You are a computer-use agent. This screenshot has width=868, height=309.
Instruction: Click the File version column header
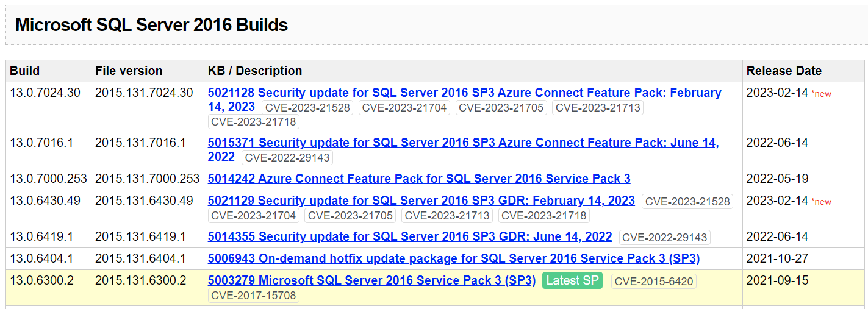click(x=129, y=71)
